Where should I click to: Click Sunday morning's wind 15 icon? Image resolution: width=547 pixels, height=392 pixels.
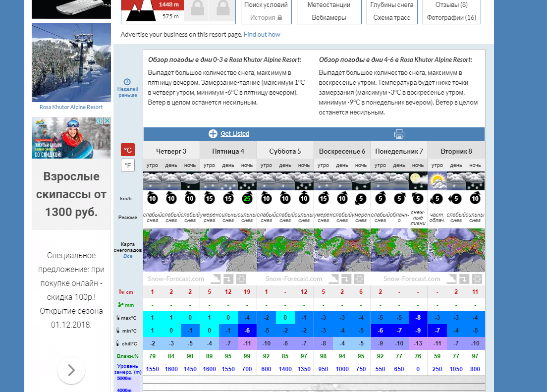(324, 198)
